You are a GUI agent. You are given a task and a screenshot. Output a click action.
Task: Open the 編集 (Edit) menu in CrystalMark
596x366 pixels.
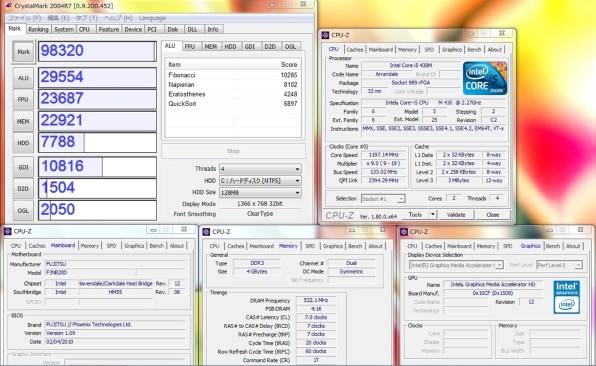coord(58,18)
